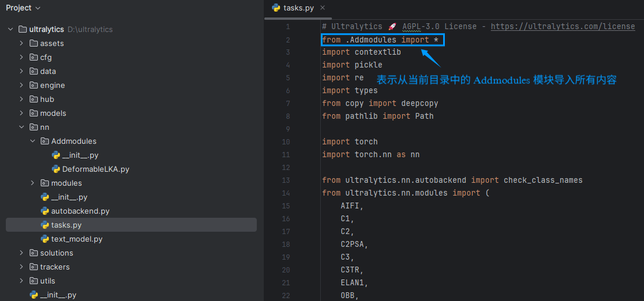Image resolution: width=644 pixels, height=301 pixels.
Task: Click the Addmodules folder icon
Action: (45, 141)
